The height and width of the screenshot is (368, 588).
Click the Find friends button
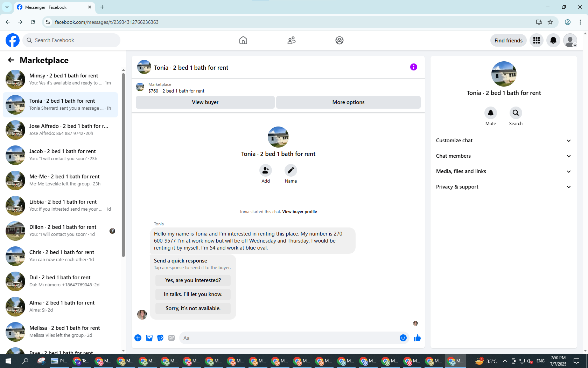tap(508, 40)
